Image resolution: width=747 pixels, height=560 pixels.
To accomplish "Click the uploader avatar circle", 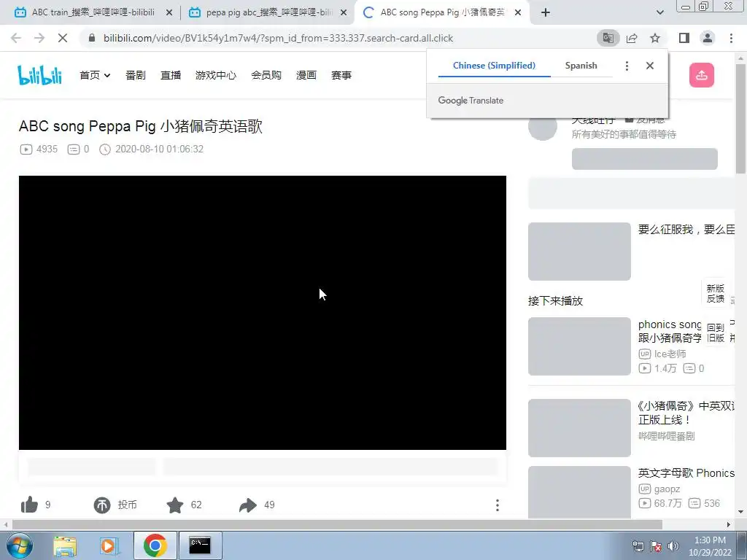I will coord(543,127).
